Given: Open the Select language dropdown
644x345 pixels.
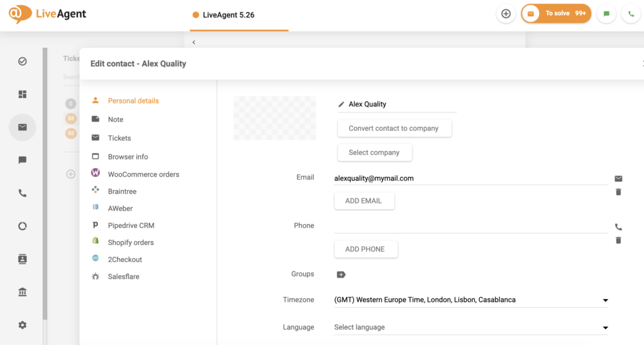Looking at the screenshot, I should pos(605,327).
